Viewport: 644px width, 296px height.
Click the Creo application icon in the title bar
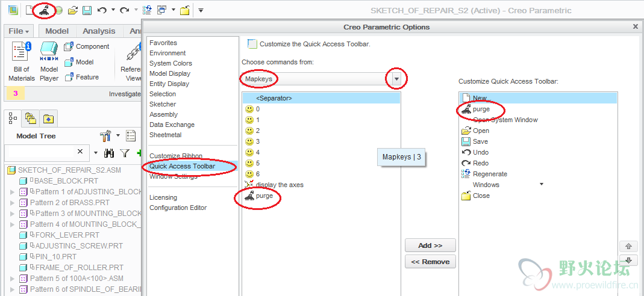tap(13, 10)
